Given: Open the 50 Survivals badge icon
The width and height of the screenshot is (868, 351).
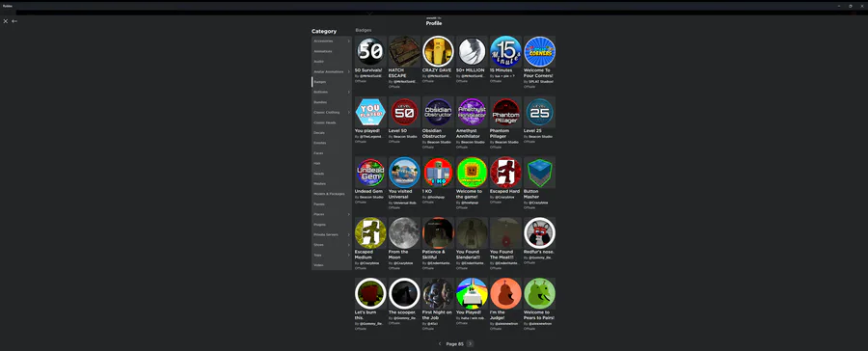Looking at the screenshot, I should (370, 51).
